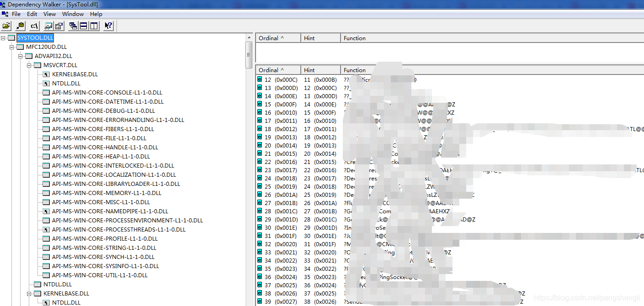The image size is (644, 306).
Task: Sort upper list by Ordinal column
Action: pos(278,38)
